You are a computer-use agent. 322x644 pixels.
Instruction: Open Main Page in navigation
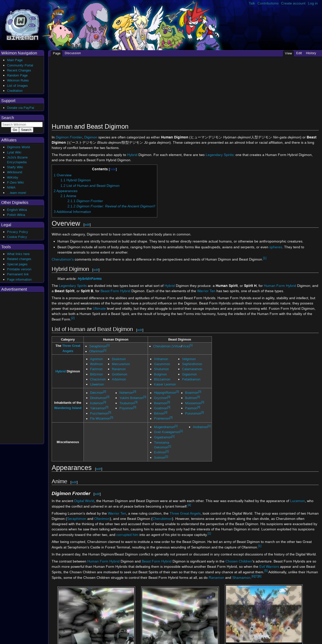click(x=15, y=60)
